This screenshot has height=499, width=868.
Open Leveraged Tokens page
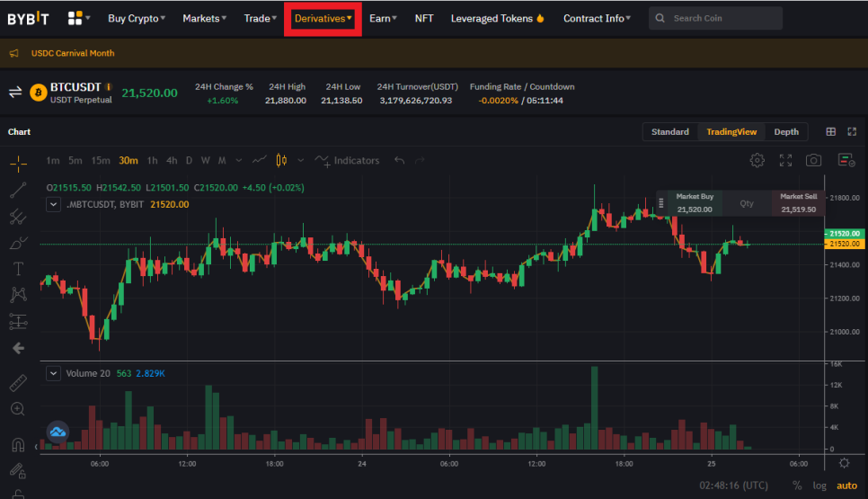pyautogui.click(x=497, y=18)
